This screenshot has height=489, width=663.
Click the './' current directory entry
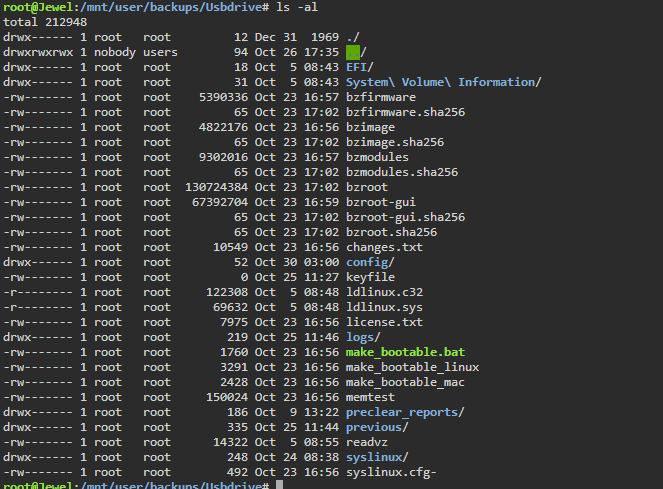tap(353, 37)
